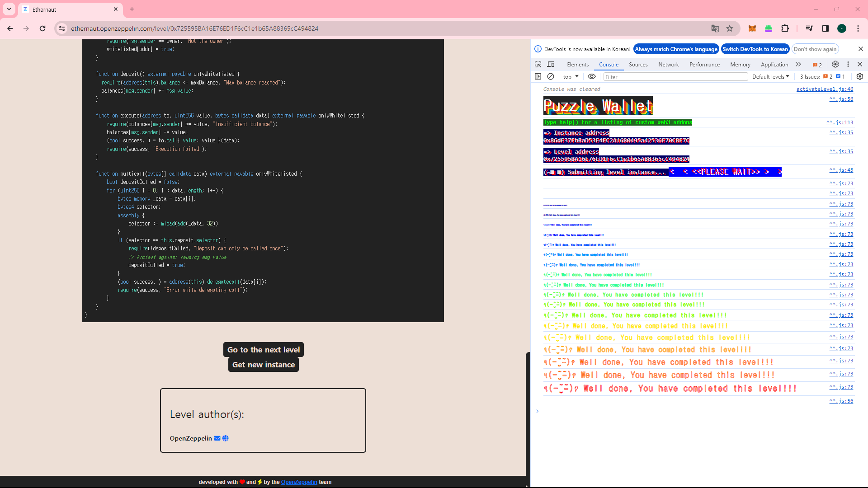Screen dimensions: 868x488
Task: View site information icon in address bar
Action: pyautogui.click(x=62, y=28)
